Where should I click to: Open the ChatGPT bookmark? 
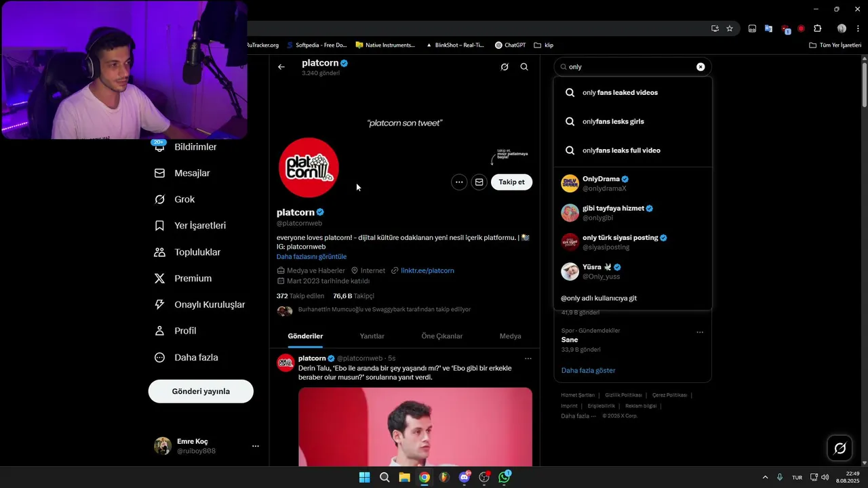[x=510, y=45]
